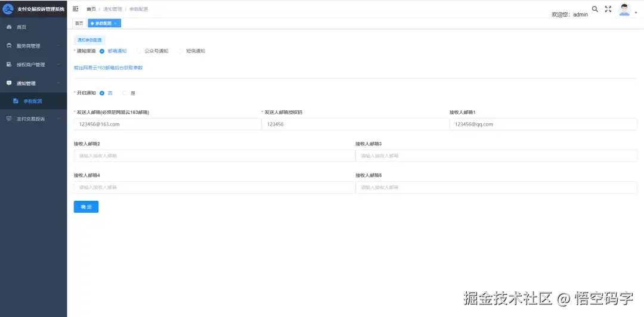The width and height of the screenshot is (644, 317).
Task: Click the 发送人邮箱授权码 input field
Action: coord(355,124)
